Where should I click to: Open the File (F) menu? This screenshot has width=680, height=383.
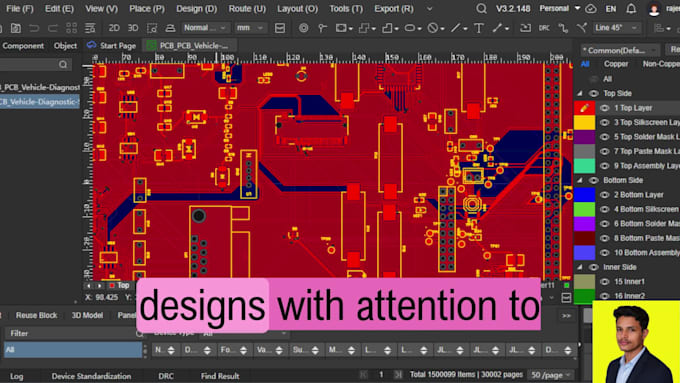(20, 9)
